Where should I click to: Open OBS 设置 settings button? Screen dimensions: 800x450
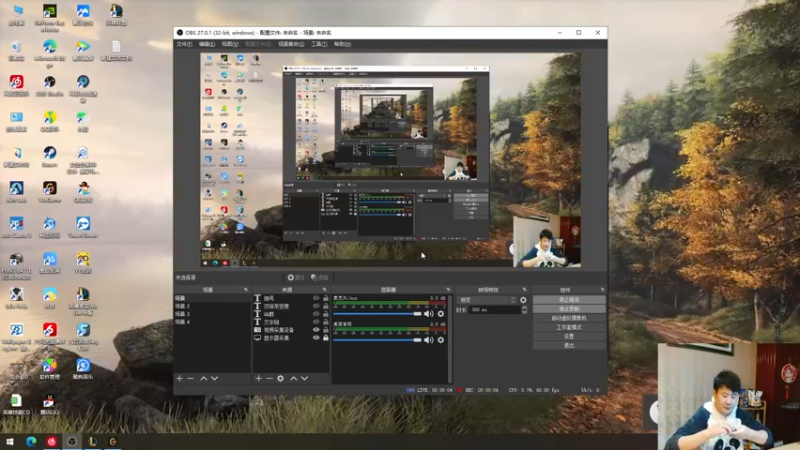(569, 337)
